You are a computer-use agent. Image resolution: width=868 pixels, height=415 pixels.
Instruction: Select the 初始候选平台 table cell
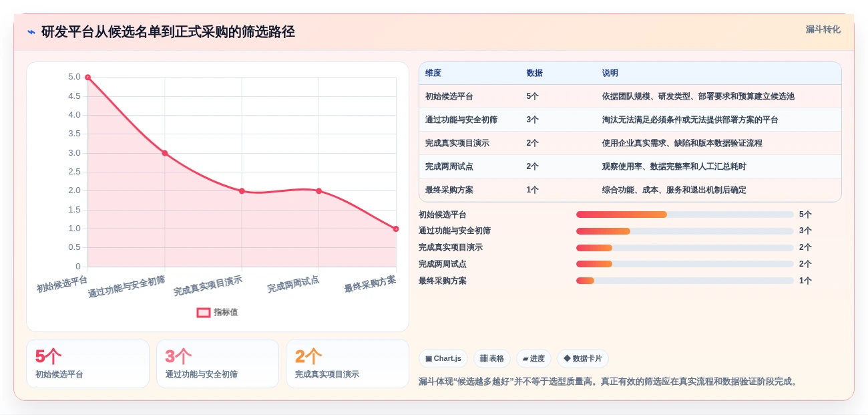449,96
